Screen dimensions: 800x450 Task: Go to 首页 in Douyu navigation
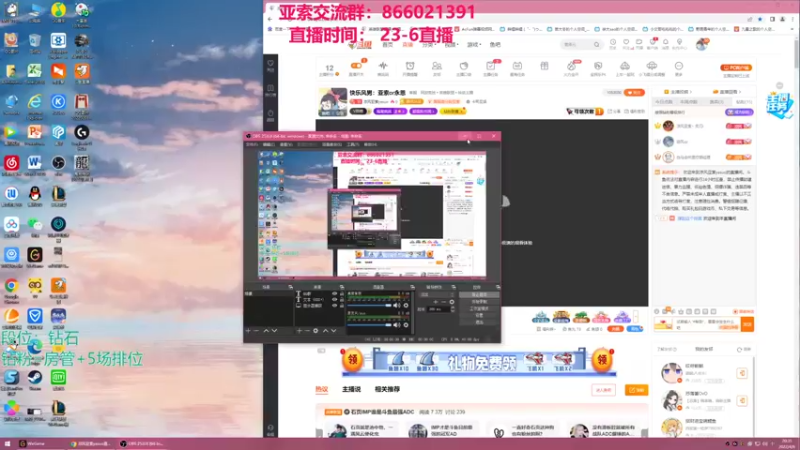click(388, 44)
